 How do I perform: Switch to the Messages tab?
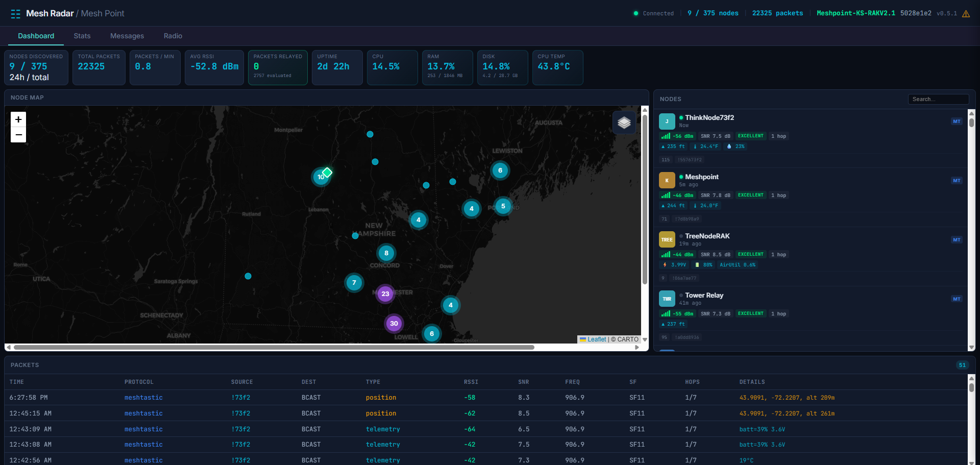coord(127,36)
